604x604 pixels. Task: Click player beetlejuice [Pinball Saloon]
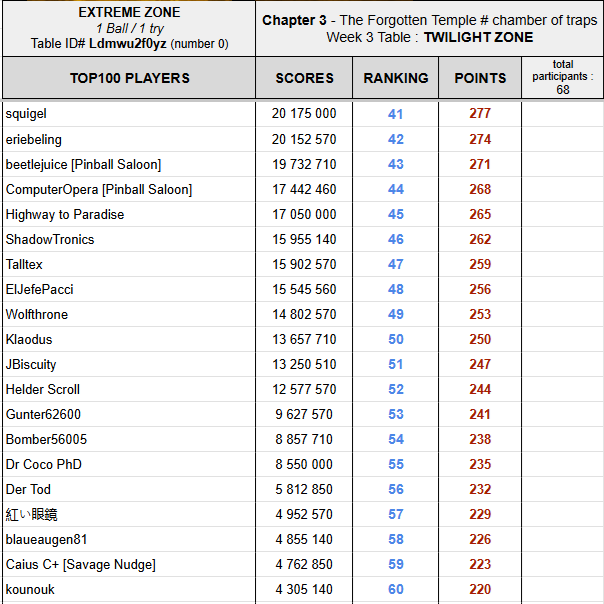tap(83, 164)
